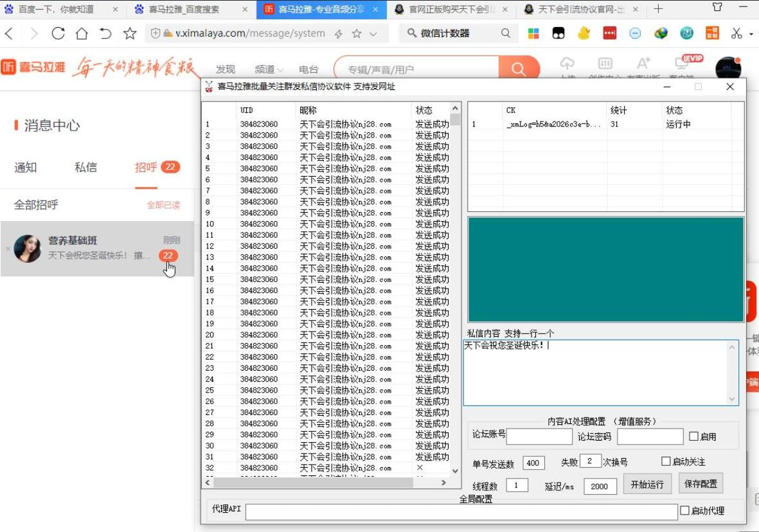Image resolution: width=759 pixels, height=532 pixels.
Task: Tick the 启用 checkbox in AI config
Action: [x=693, y=436]
